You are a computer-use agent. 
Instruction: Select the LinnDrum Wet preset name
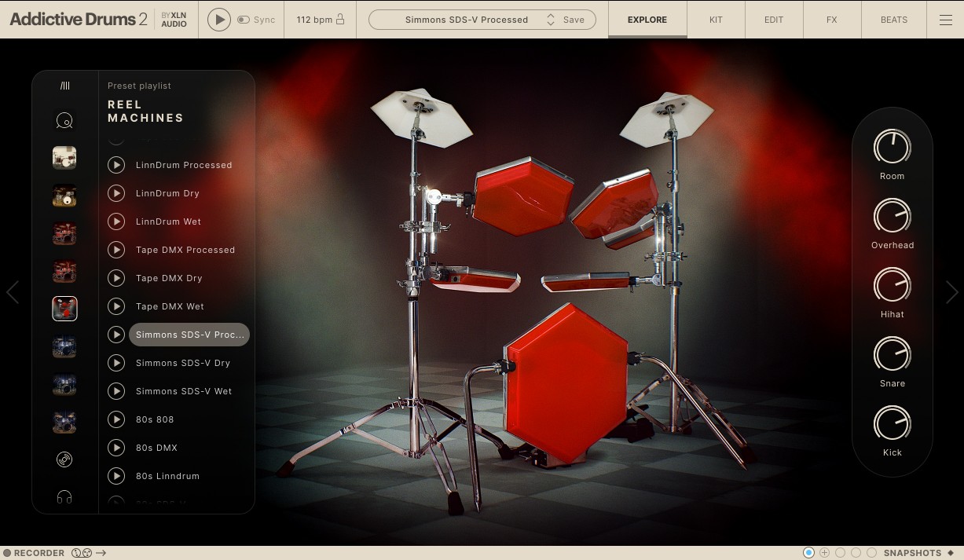[x=168, y=221]
